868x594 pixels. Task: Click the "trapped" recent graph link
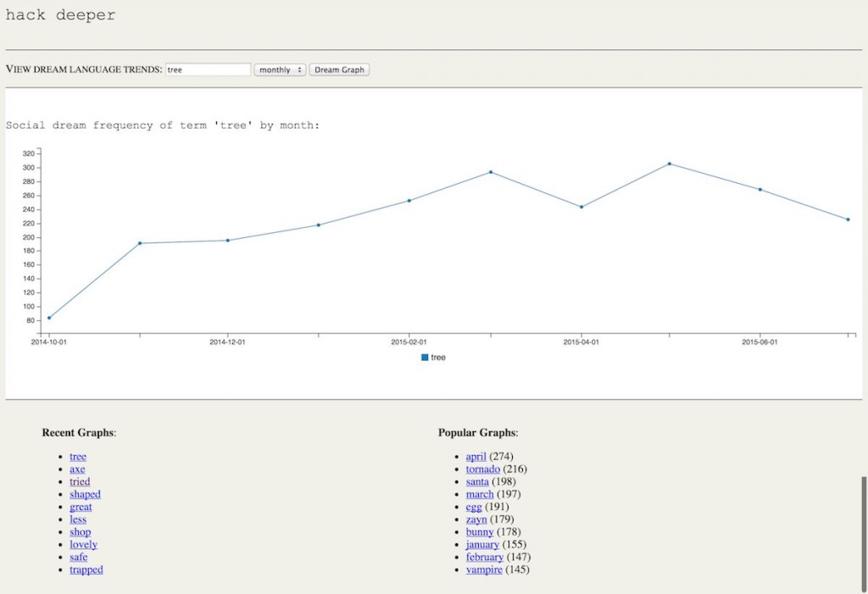(x=86, y=569)
